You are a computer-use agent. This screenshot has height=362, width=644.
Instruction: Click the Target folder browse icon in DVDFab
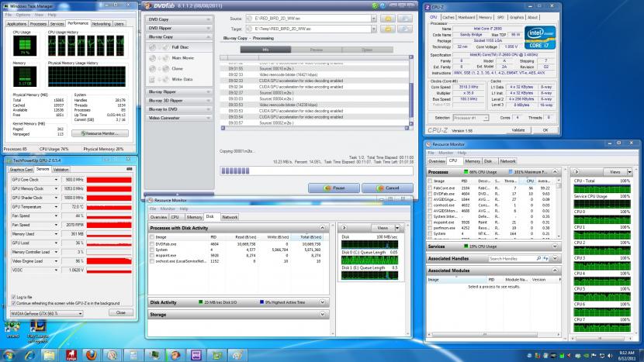(388, 29)
